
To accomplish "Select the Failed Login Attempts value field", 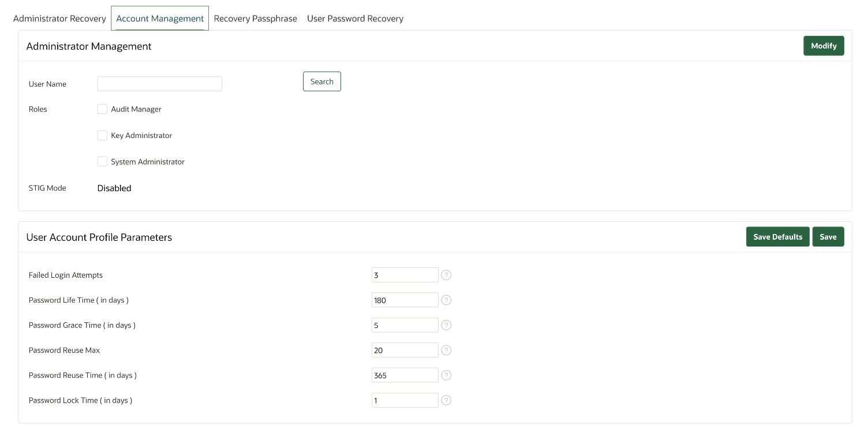I will [x=405, y=274].
